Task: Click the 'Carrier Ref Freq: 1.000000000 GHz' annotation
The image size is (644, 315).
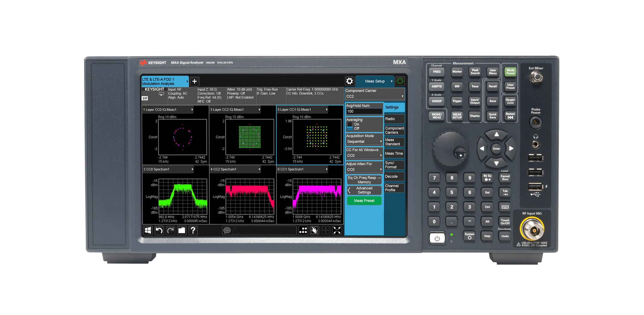Action: point(312,89)
